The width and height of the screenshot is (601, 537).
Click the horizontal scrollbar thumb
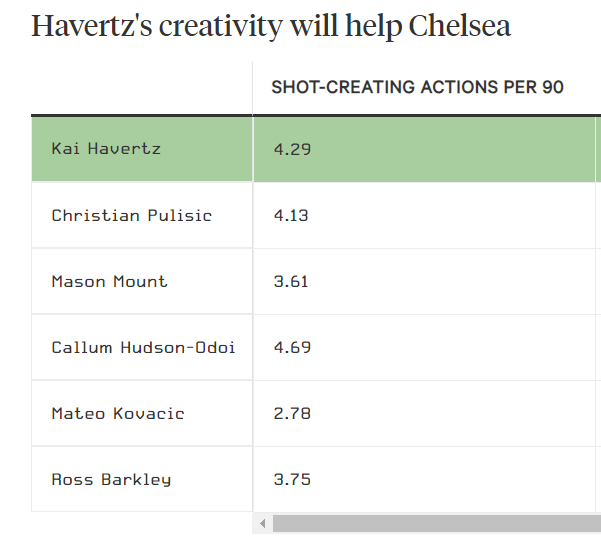pyautogui.click(x=437, y=524)
